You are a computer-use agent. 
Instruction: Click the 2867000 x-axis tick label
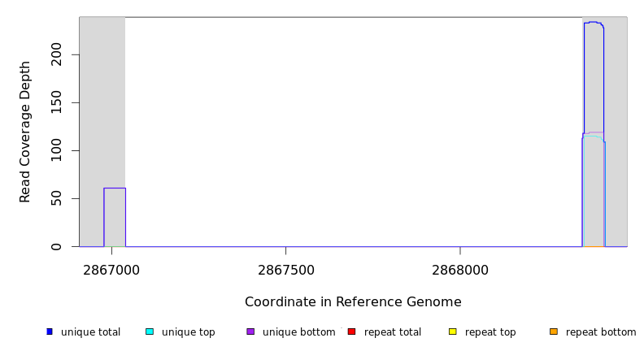point(112,270)
